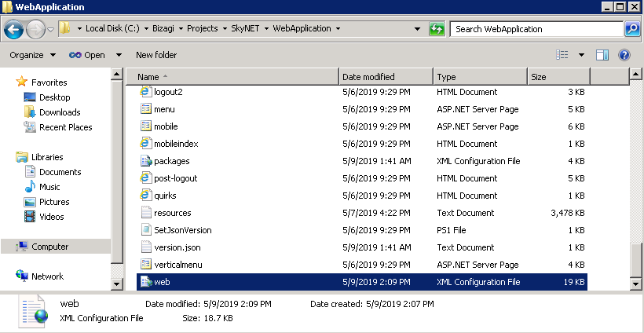The height and width of the screenshot is (333, 644).
Task: Type in the Search WebApplication field
Action: point(537,29)
